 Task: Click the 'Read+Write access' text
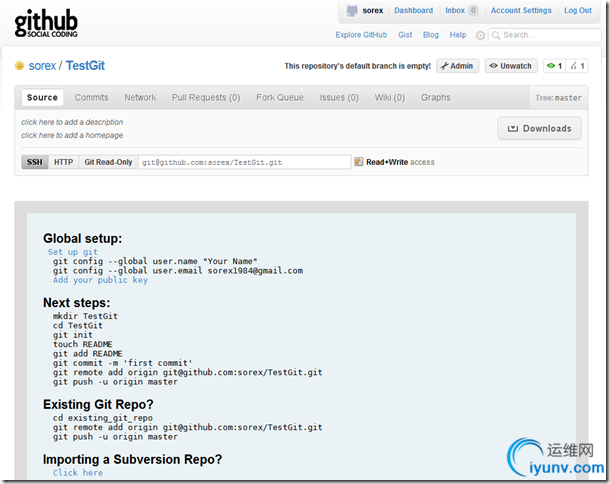click(x=400, y=162)
